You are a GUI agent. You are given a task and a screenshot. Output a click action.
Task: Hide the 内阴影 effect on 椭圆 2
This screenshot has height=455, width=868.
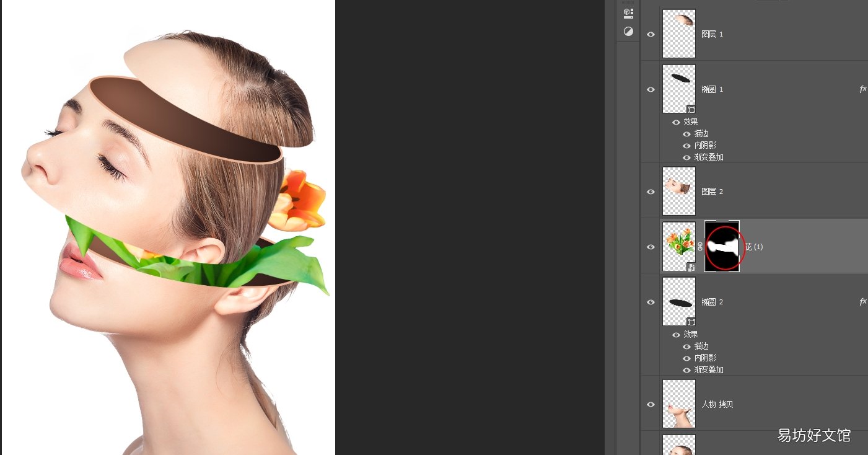[x=686, y=358]
